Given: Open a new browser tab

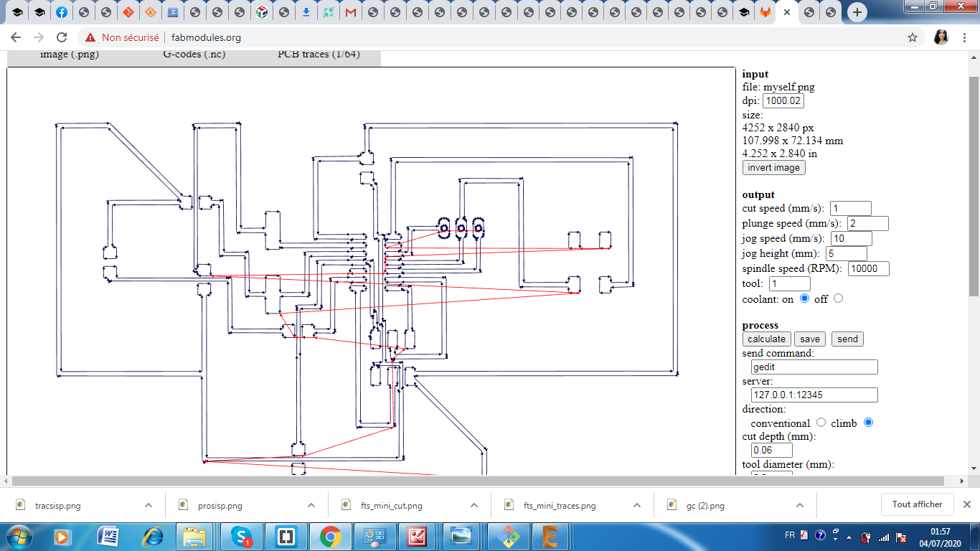Looking at the screenshot, I should (x=857, y=12).
